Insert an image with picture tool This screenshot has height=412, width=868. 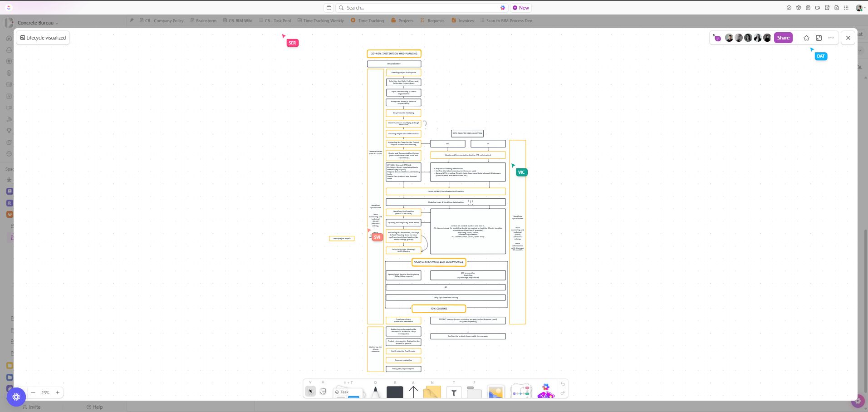click(x=495, y=392)
